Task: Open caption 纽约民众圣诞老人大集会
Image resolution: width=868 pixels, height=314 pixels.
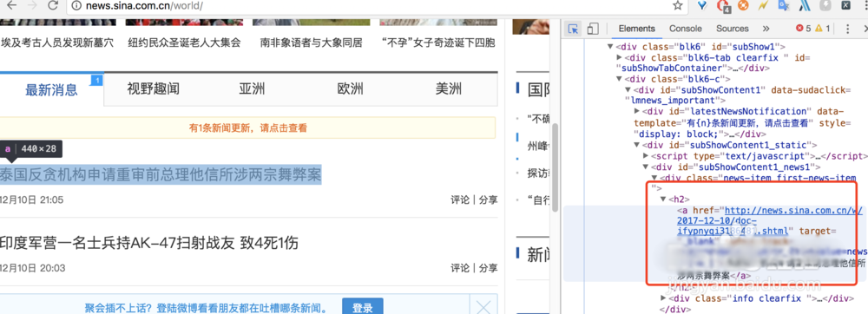Action: pos(184,43)
